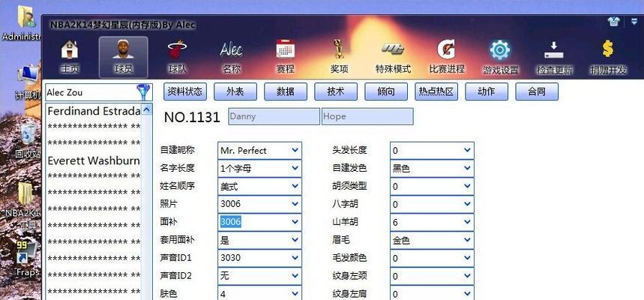Viewport: 644px width, 300px height.
Task: Select Everett Washburn in player list
Action: point(94,160)
